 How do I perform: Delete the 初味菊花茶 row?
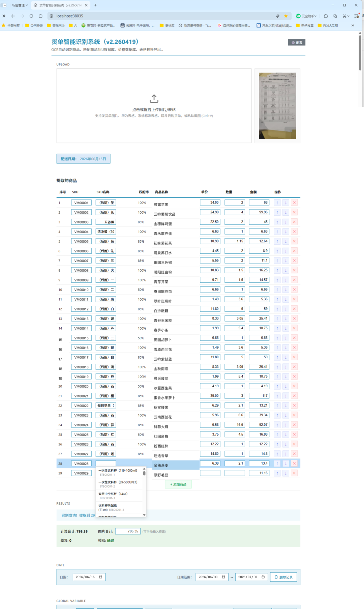click(294, 241)
